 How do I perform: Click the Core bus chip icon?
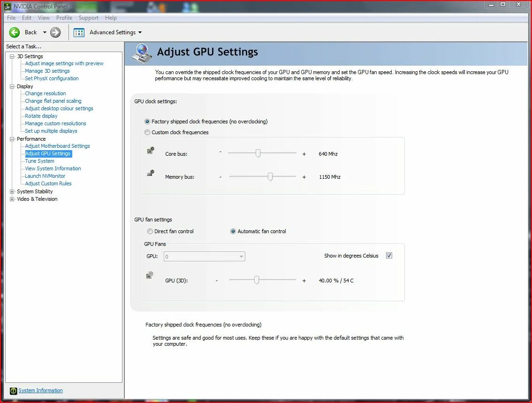151,150
